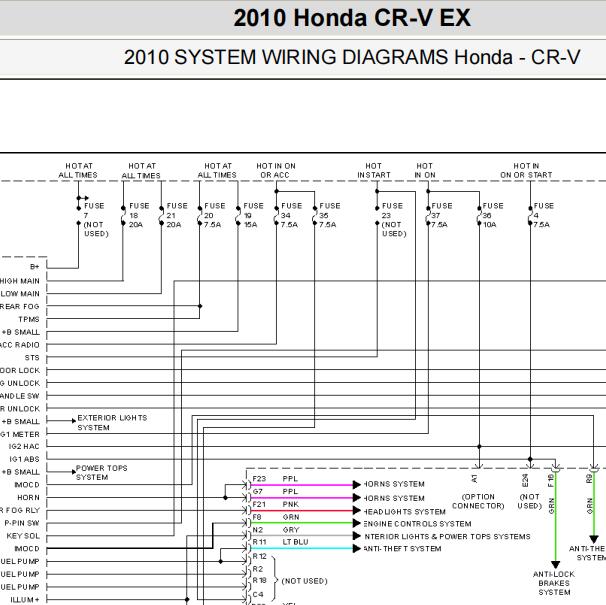Click the 'HORN' pin label
The image size is (606, 605).
coord(28,498)
